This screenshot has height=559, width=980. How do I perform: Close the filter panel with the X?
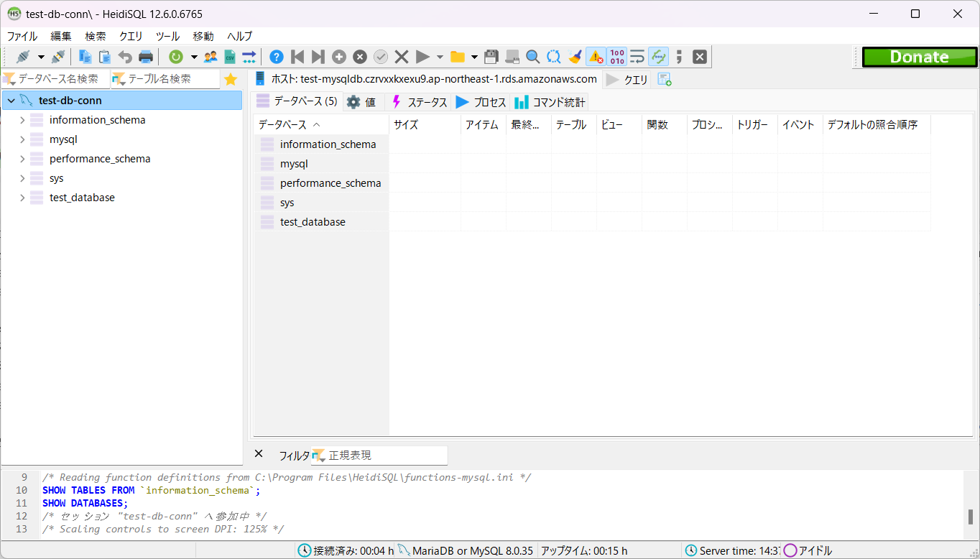259,453
